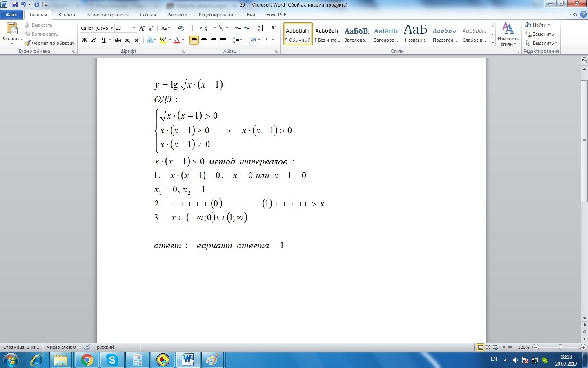Toggle subscript formatting
The height and width of the screenshot is (368, 588).
[128, 40]
